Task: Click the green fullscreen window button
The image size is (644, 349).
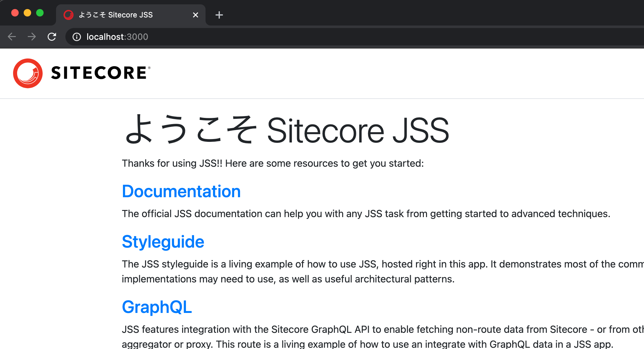Action: pos(40,13)
